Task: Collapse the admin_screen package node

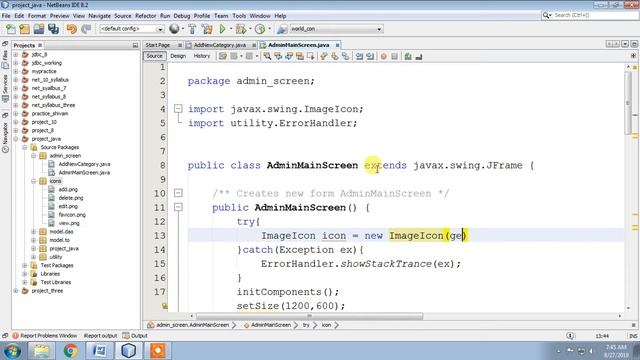Action: click(x=33, y=156)
